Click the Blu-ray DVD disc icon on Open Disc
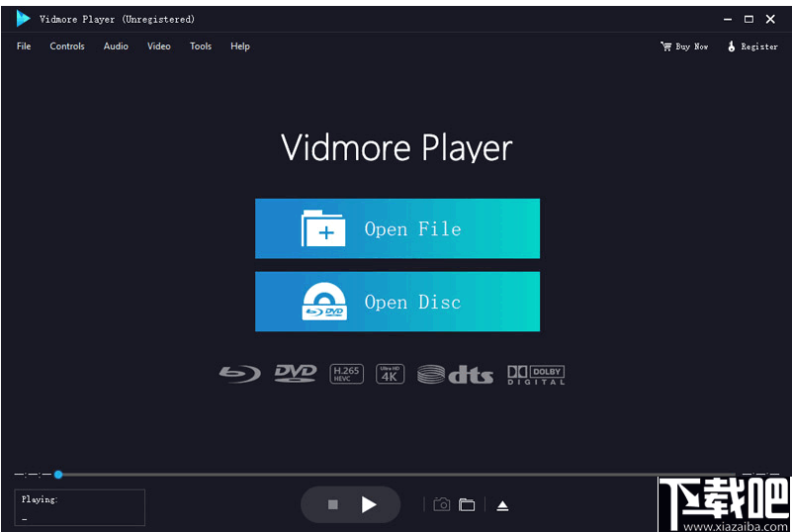Viewport: 792px width, 532px height. [323, 303]
